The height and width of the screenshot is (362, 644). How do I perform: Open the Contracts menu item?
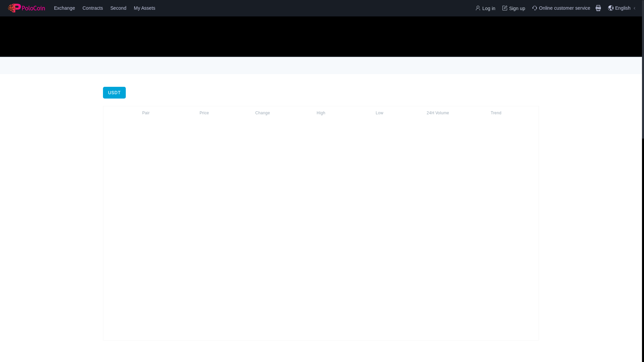point(93,8)
